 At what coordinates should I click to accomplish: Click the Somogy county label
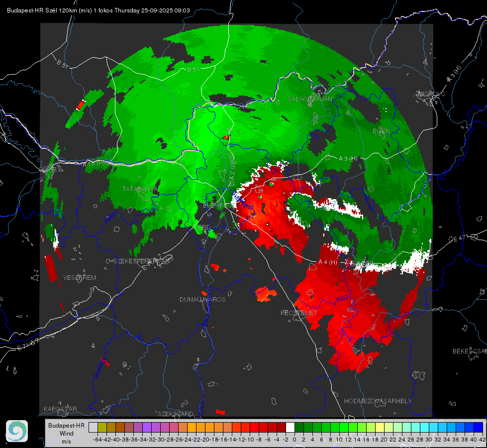pos(100,368)
